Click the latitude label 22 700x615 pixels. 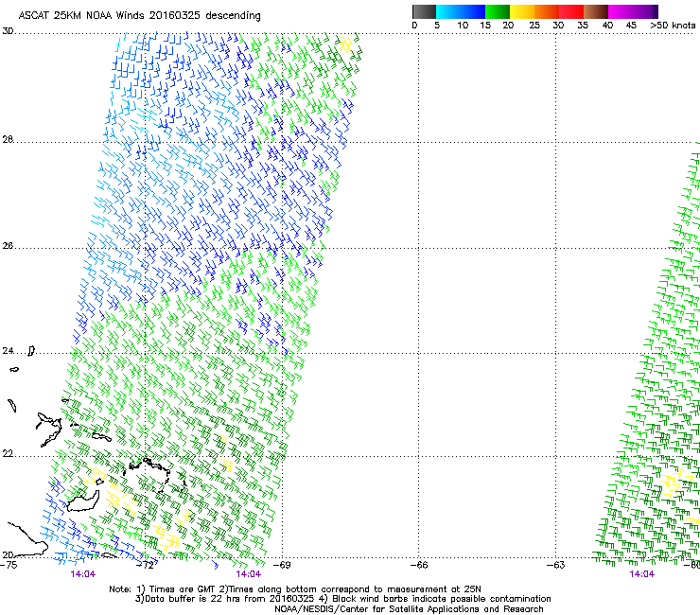[8, 454]
